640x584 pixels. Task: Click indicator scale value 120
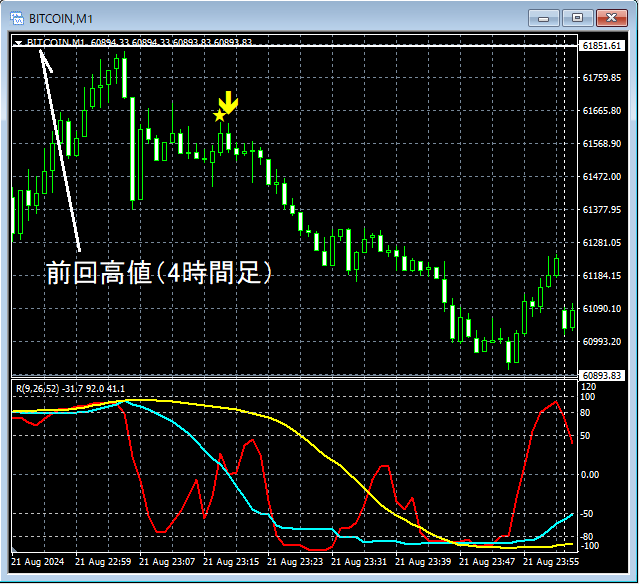coord(589,386)
